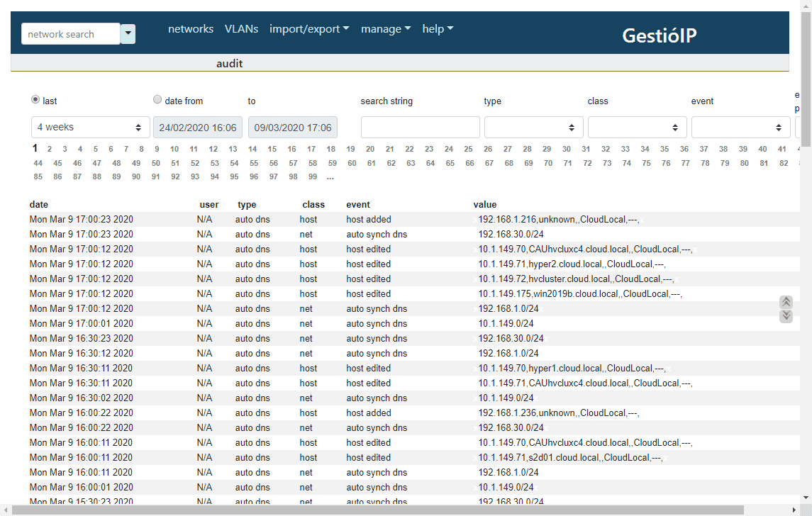Select the 'date from' radio button
Image resolution: width=812 pixels, height=516 pixels.
(x=157, y=100)
